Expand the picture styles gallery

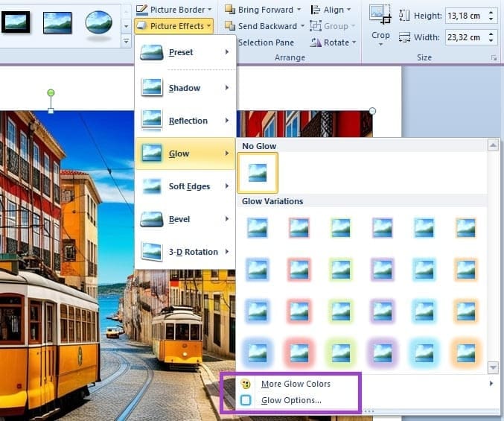126,41
